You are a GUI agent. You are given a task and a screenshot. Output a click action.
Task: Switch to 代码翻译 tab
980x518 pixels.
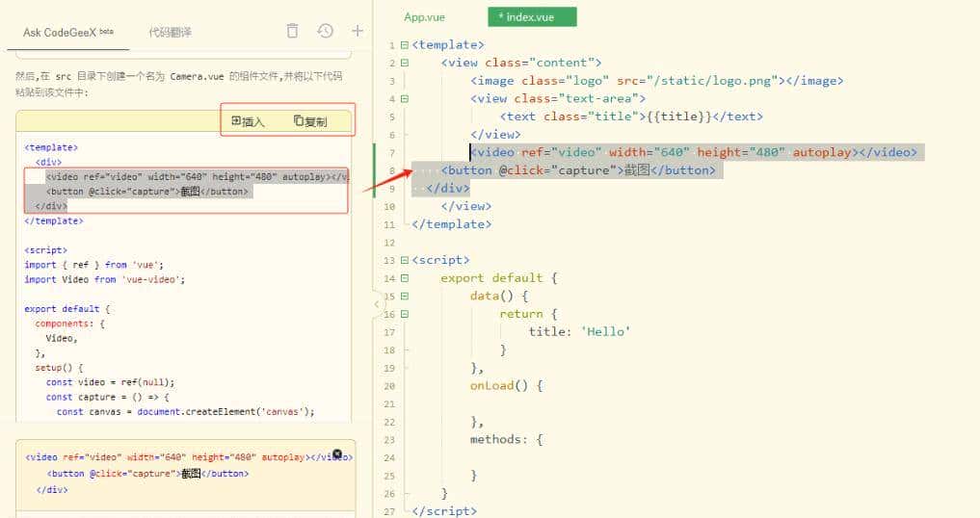tap(170, 32)
